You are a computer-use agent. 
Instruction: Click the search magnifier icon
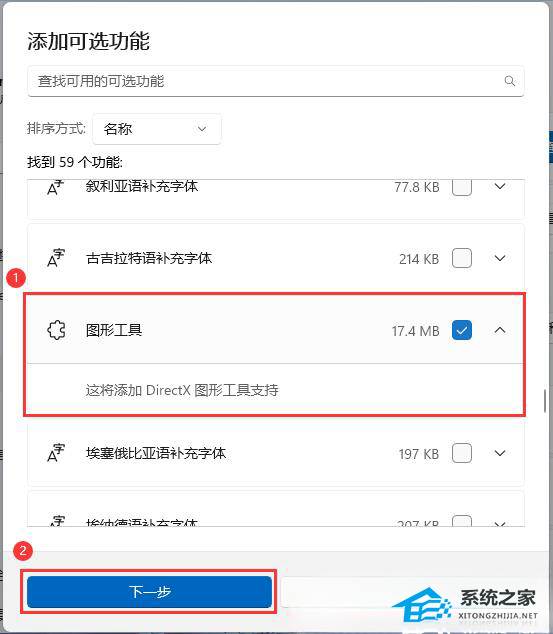[x=509, y=81]
